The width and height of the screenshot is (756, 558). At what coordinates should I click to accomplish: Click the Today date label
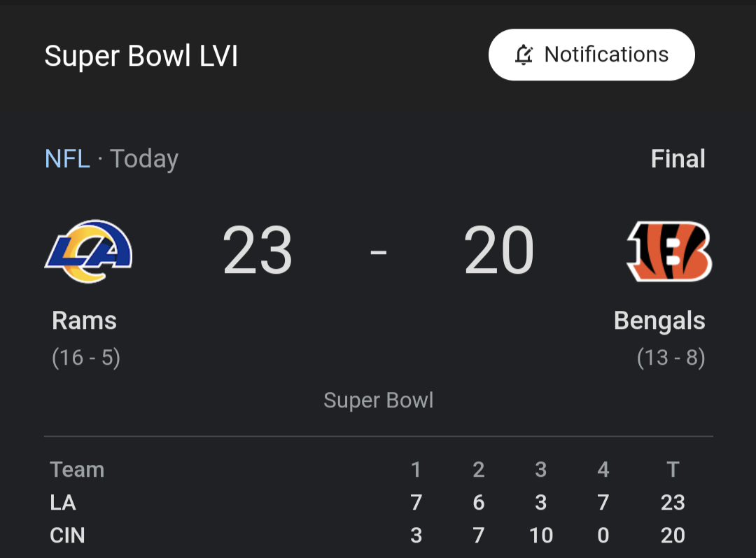coord(143,158)
